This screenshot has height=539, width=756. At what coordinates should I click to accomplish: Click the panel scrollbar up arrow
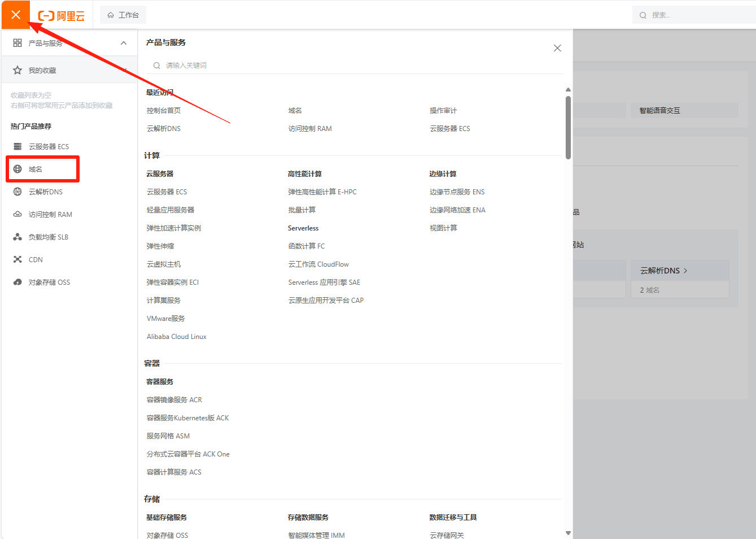(568, 90)
